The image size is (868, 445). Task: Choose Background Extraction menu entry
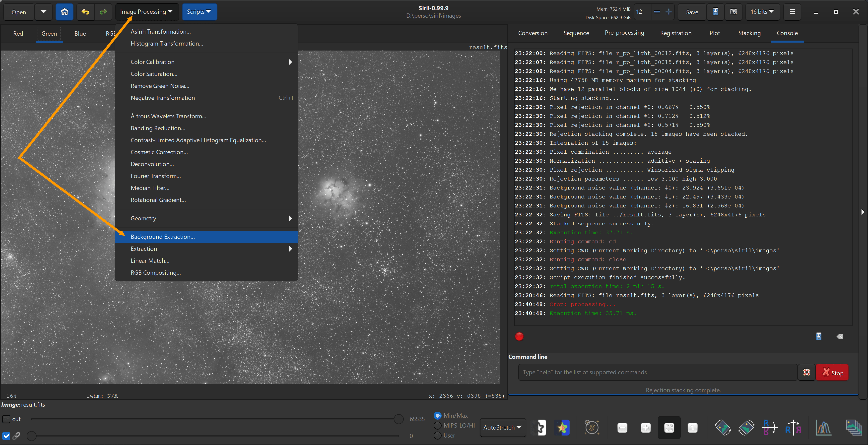[163, 237]
